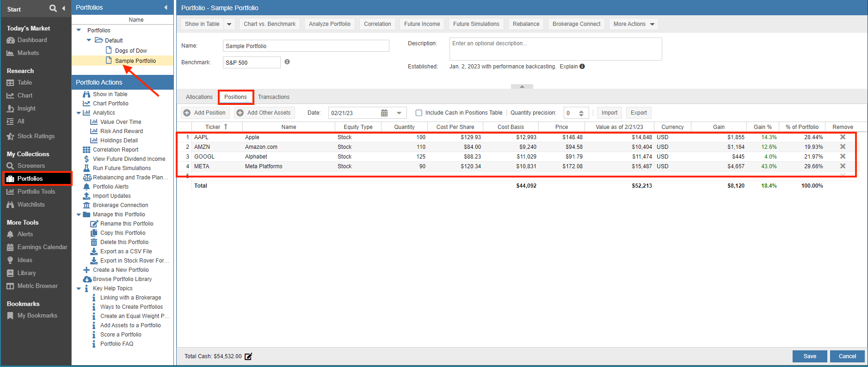Remove the GOOGL position
The width and height of the screenshot is (868, 367).
[843, 157]
